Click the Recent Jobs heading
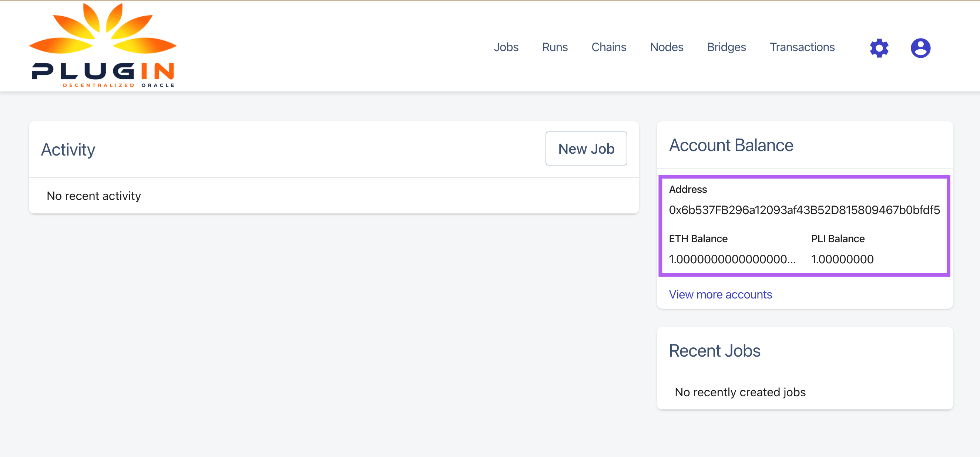This screenshot has width=980, height=457. coord(715,350)
